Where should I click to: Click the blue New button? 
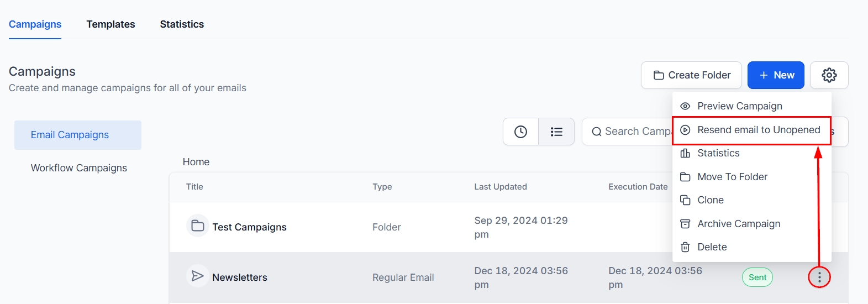(776, 75)
